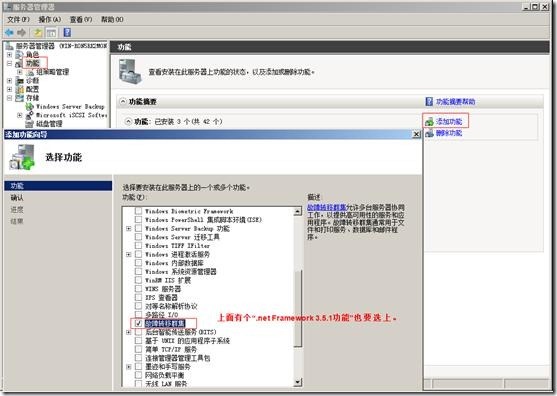Select the 服务器管理器 root node icon in tree
This screenshot has width=557, height=396.
(10, 46)
